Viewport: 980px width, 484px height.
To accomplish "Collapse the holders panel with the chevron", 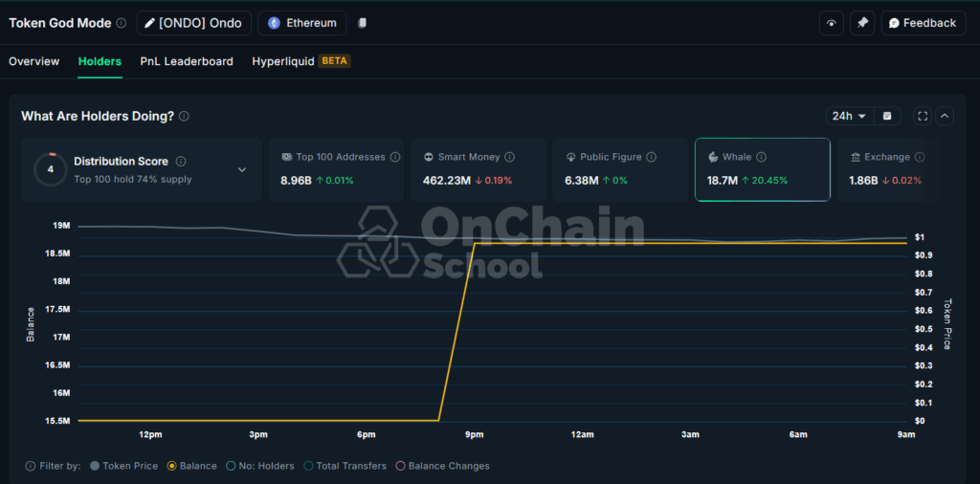I will coord(945,116).
